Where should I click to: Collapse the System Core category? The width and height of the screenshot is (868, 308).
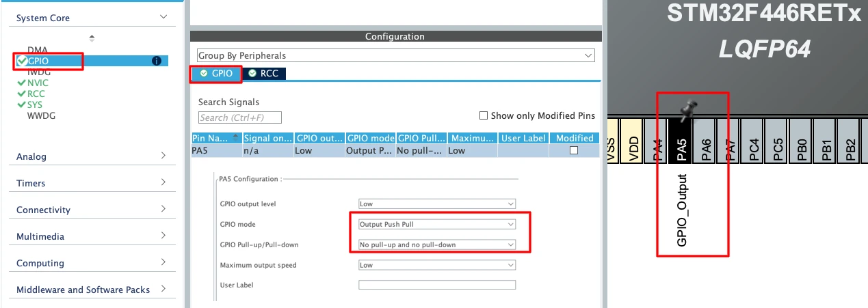163,17
